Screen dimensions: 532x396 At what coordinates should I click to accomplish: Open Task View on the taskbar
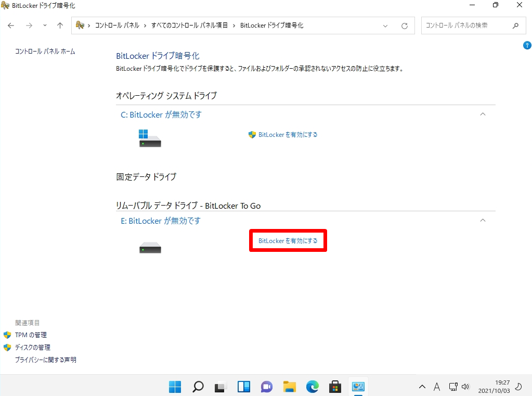tap(220, 387)
